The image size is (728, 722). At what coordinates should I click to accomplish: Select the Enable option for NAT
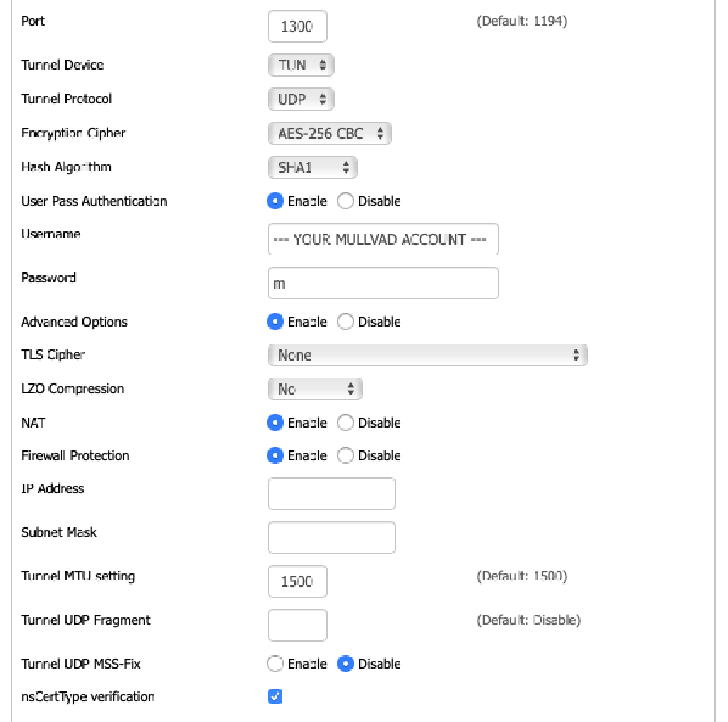[275, 423]
